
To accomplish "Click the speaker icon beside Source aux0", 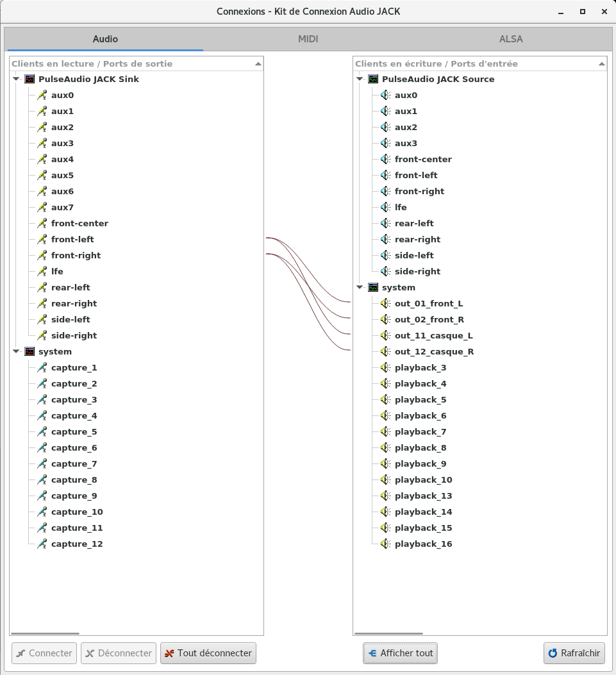I will [x=385, y=95].
